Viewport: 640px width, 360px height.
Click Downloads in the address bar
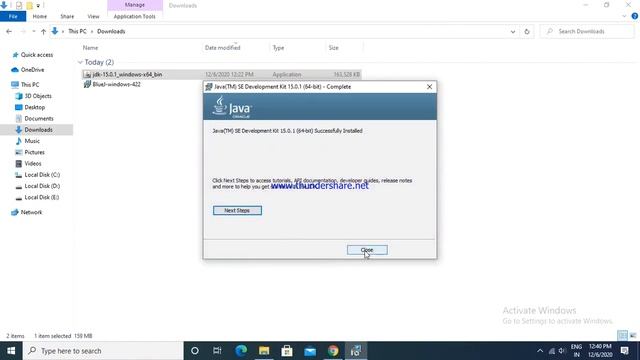point(111,31)
